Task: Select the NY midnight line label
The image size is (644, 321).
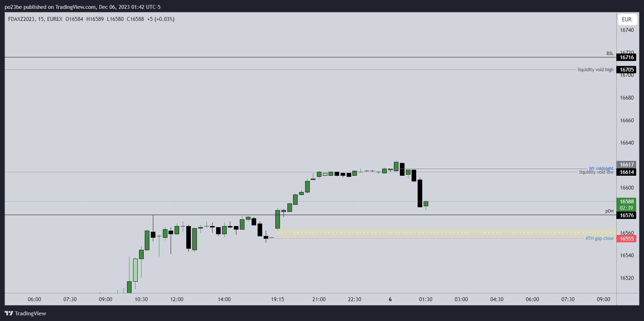Action: (x=601, y=168)
